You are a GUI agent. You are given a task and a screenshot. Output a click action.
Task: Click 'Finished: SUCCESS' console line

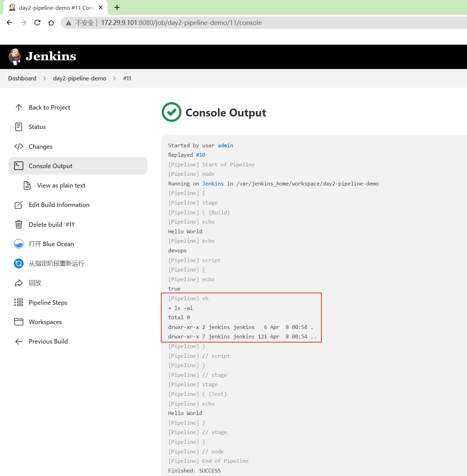coord(194,471)
